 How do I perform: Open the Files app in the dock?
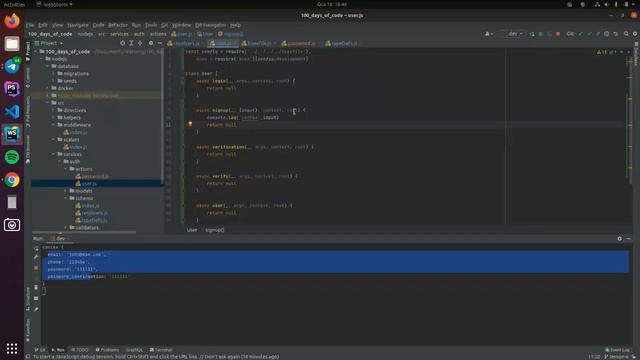coord(12,44)
